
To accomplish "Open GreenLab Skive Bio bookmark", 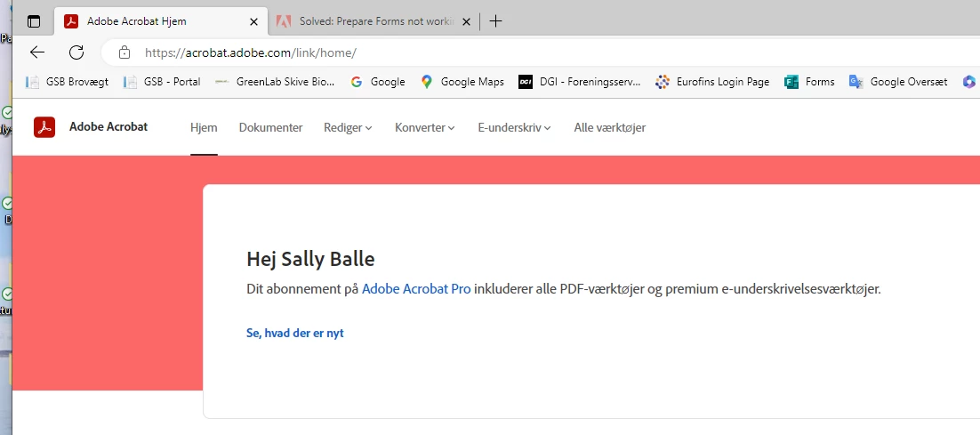I will tap(275, 82).
